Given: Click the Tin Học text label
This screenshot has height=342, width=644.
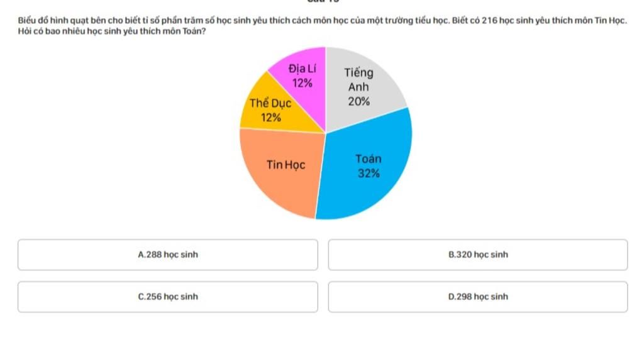Looking at the screenshot, I should pyautogui.click(x=286, y=165).
